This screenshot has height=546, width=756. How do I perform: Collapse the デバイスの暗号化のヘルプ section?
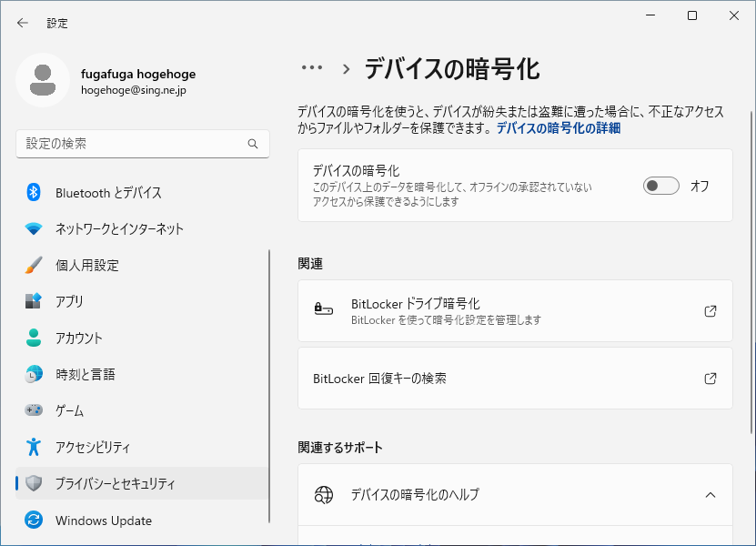click(x=711, y=495)
